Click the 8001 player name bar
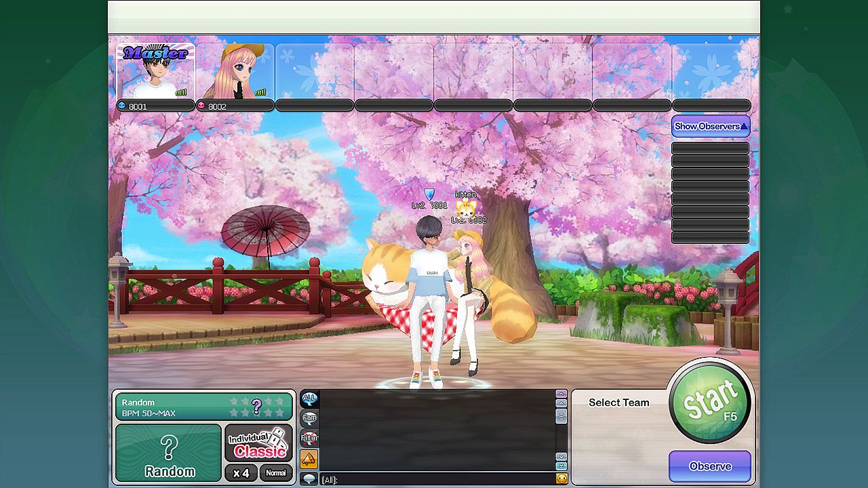 [155, 106]
